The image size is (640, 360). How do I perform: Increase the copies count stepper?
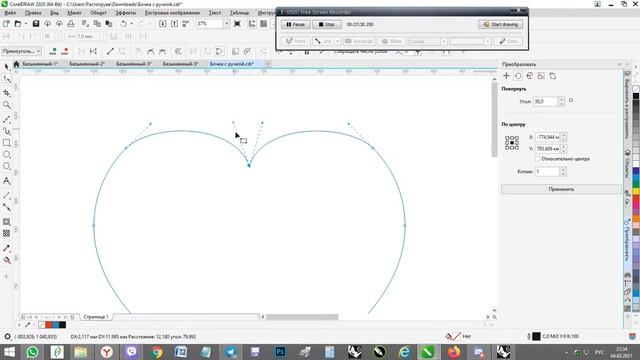[x=563, y=169]
